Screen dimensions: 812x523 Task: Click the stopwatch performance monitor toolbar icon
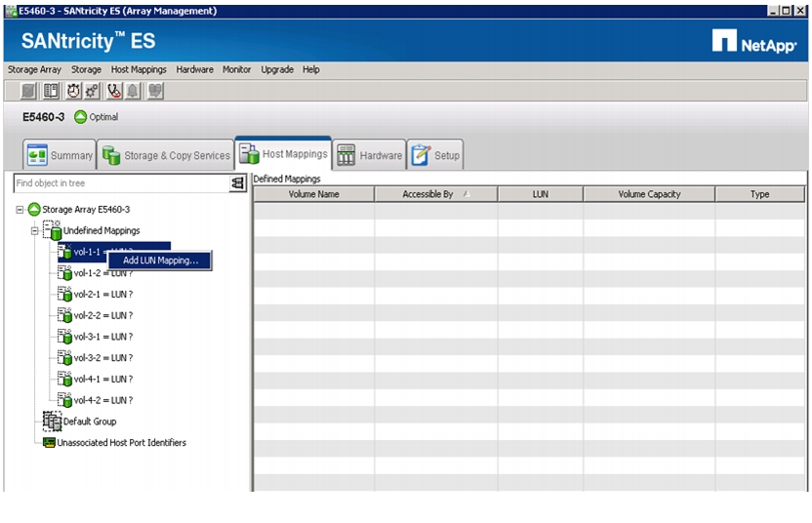[73, 91]
